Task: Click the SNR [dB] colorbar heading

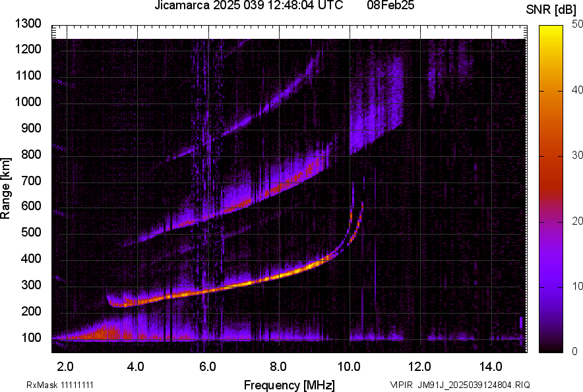Action: coord(551,10)
